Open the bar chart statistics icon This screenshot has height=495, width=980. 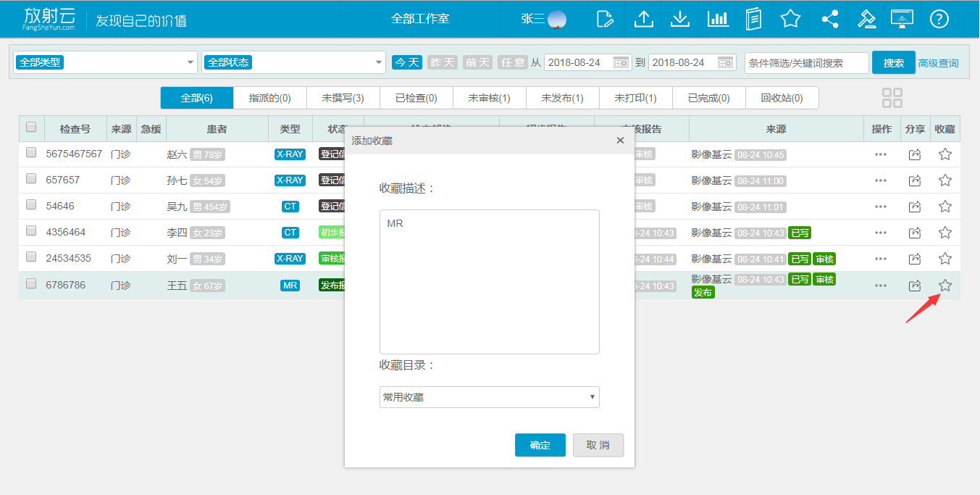[x=717, y=19]
